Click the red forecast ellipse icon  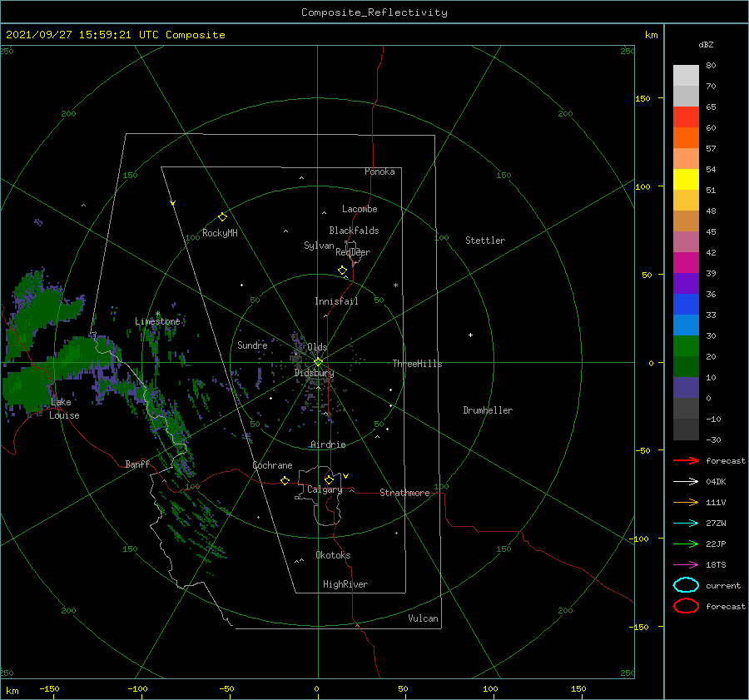click(686, 606)
